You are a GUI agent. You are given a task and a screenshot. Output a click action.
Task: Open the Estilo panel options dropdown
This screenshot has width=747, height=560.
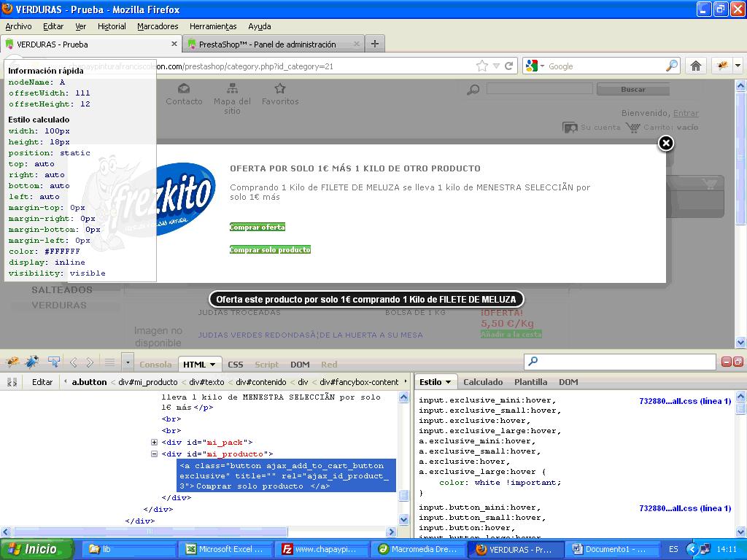[x=449, y=382]
